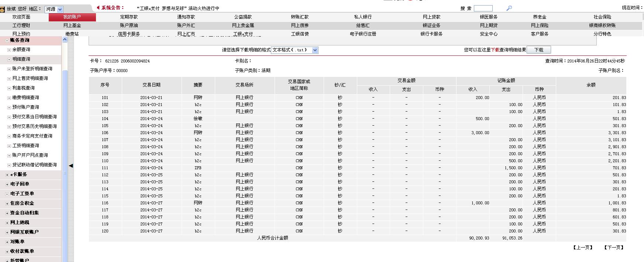
Task: Expand the 对账单 section
Action: [x=7, y=242]
